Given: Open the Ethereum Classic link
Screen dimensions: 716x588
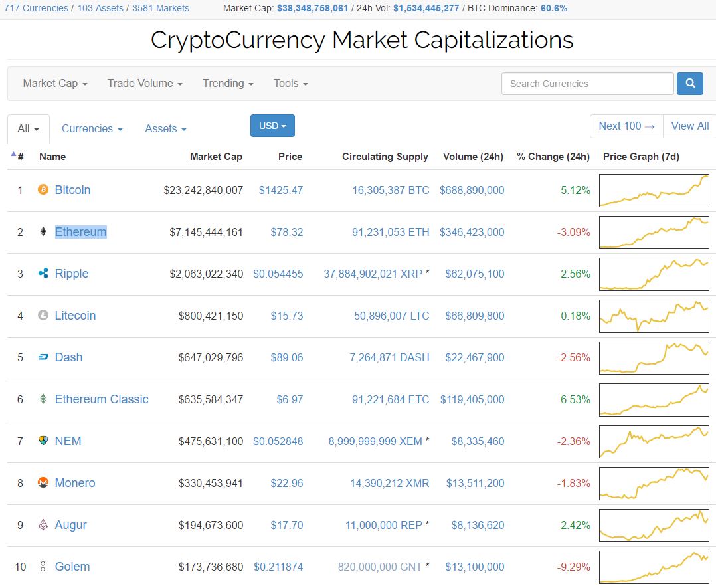Looking at the screenshot, I should pyautogui.click(x=102, y=399).
